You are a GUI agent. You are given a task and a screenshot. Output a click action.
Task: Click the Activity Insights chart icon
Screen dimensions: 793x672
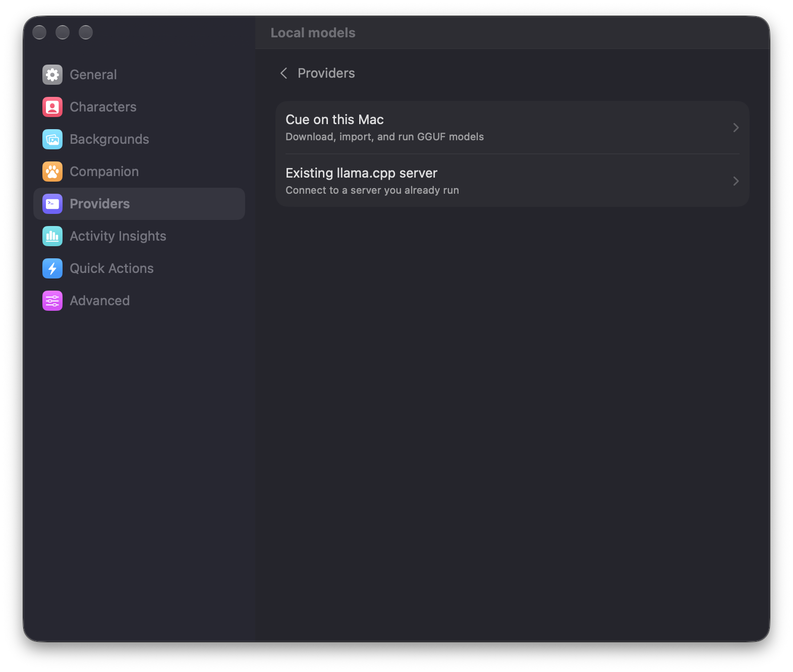52,236
